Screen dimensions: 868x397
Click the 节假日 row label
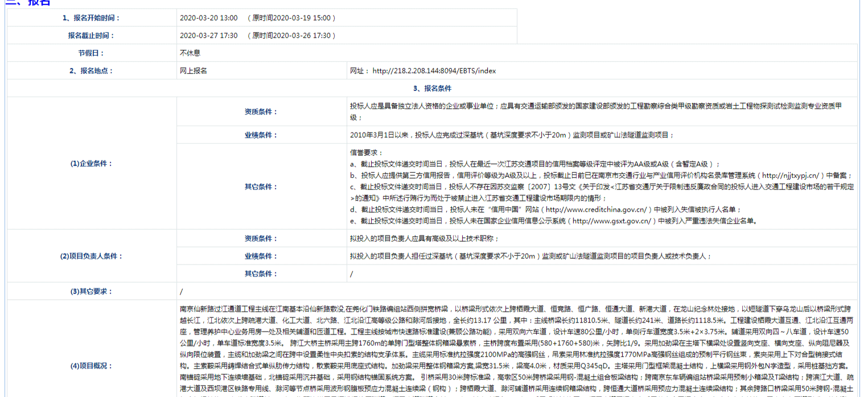click(91, 53)
